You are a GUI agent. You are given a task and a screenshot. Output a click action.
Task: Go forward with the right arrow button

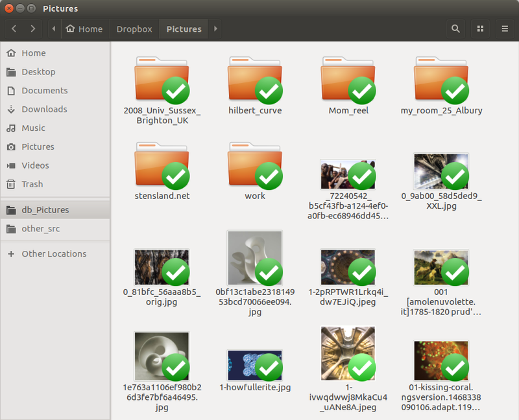coord(32,29)
